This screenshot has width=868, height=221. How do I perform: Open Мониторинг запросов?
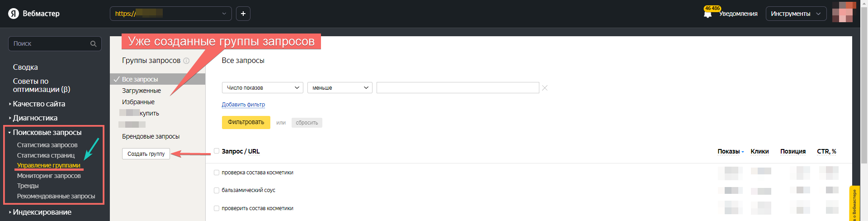point(49,176)
